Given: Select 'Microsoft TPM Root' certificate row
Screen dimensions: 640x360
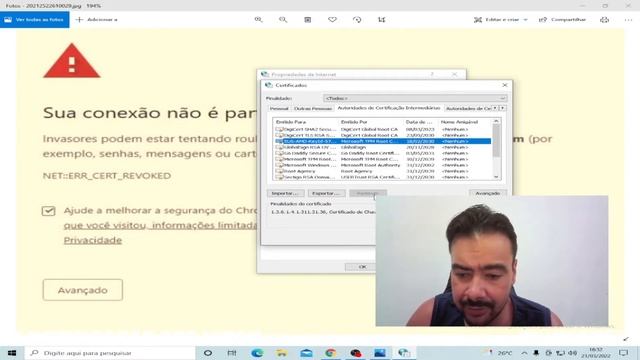Looking at the screenshot, I should (x=382, y=159).
